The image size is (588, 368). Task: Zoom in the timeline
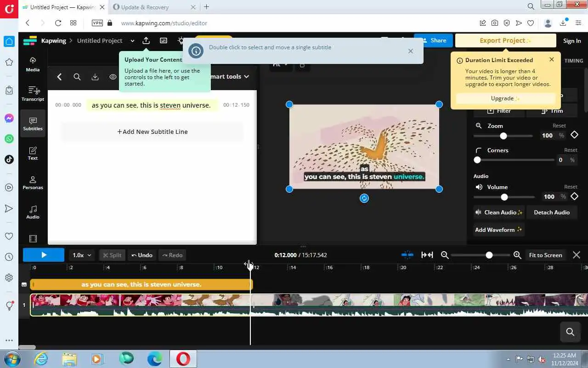pos(517,255)
